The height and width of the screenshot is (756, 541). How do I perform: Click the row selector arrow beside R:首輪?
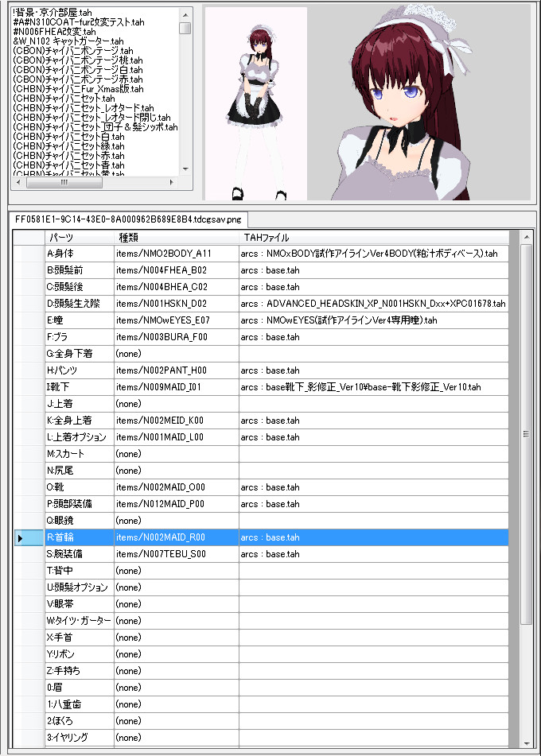coord(20,538)
